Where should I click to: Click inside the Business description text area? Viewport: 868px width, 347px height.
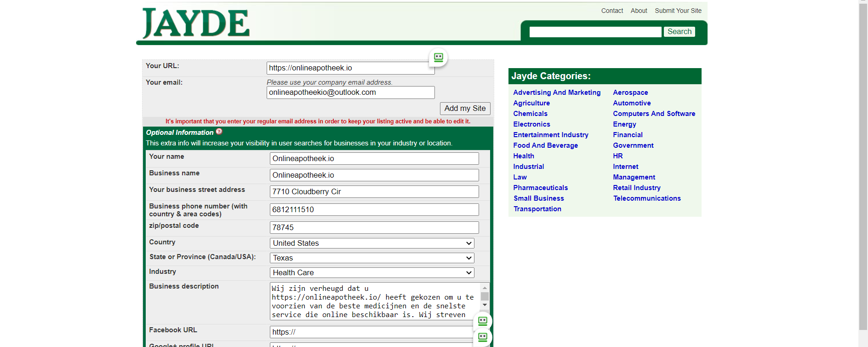click(375, 301)
